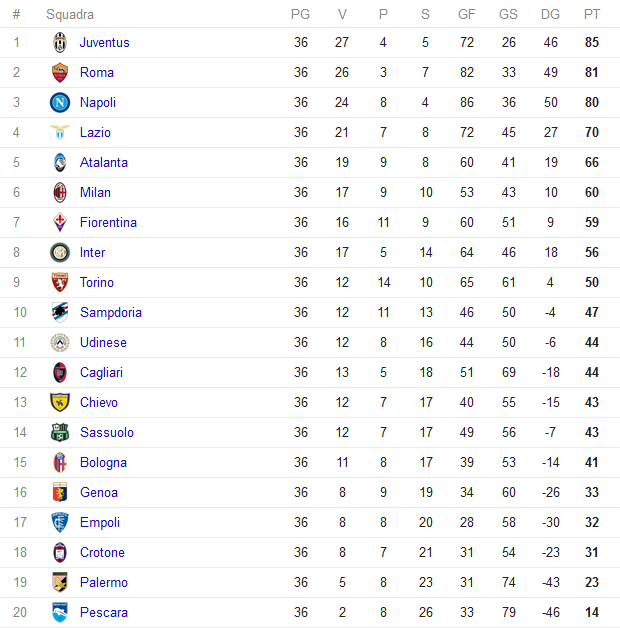
Task: Click the Lazio eagle crest icon
Action: point(60,132)
